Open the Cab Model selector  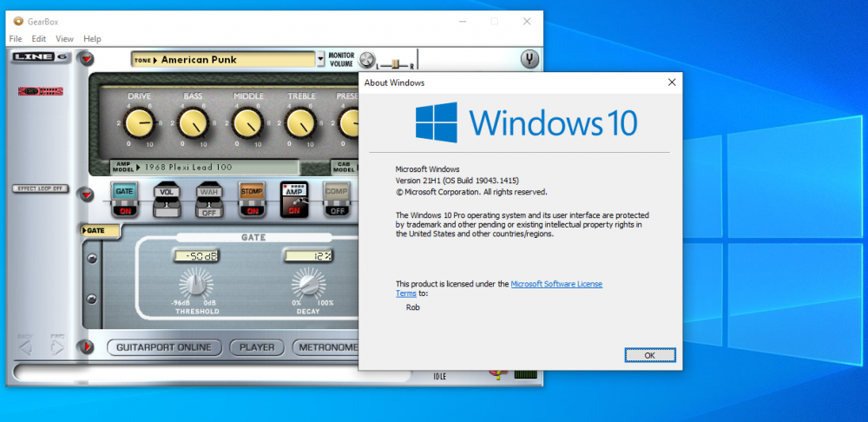(x=343, y=167)
